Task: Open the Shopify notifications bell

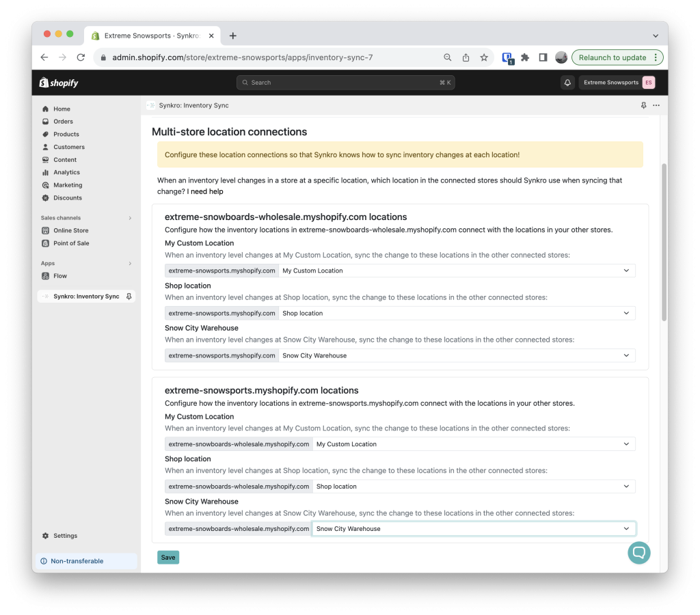Action: coord(567,83)
